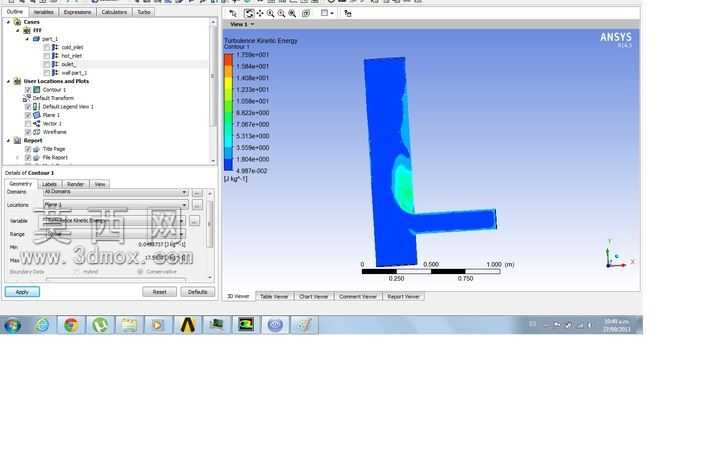Collapse the Report tree node
Image resolution: width=704 pixels, height=469 pixels.
8,140
